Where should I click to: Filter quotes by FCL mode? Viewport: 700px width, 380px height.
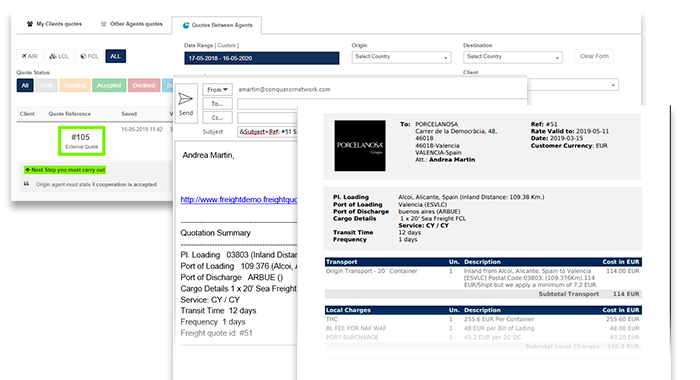[89, 56]
